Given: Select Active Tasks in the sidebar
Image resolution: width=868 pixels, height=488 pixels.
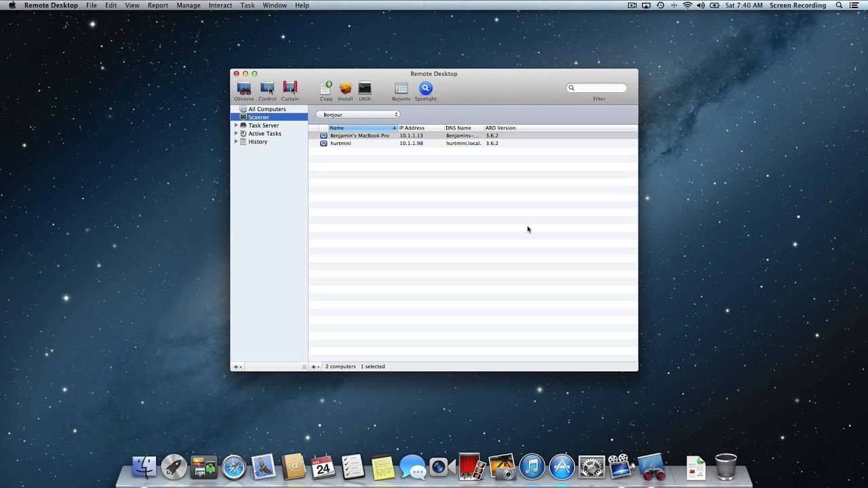Looking at the screenshot, I should tap(269, 134).
